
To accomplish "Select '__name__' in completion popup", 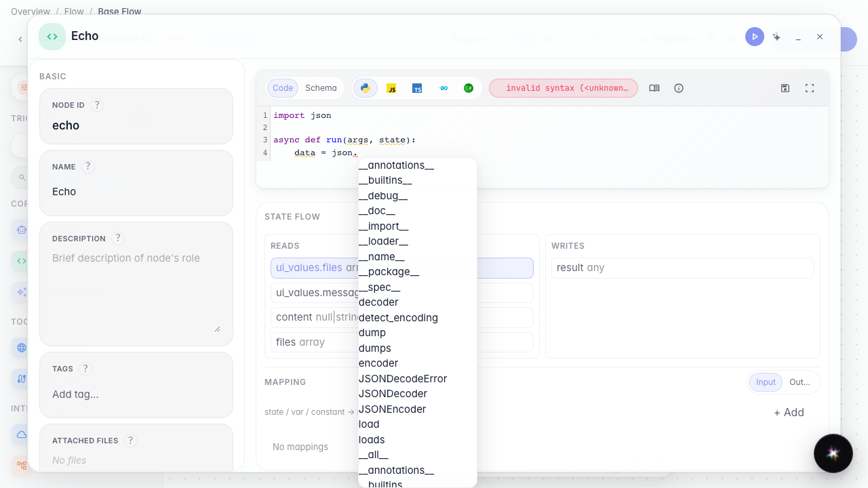I will [x=417, y=257].
